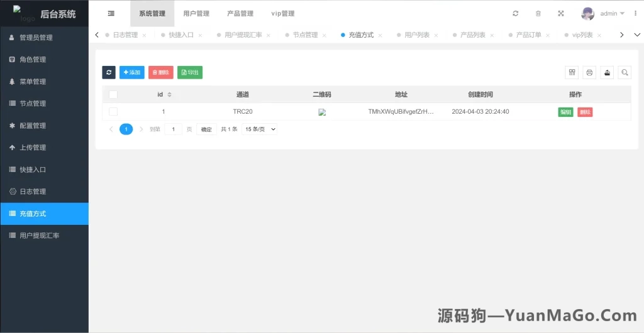This screenshot has width=644, height=333.
Task: Open the table search magnifier icon
Action: pos(625,73)
